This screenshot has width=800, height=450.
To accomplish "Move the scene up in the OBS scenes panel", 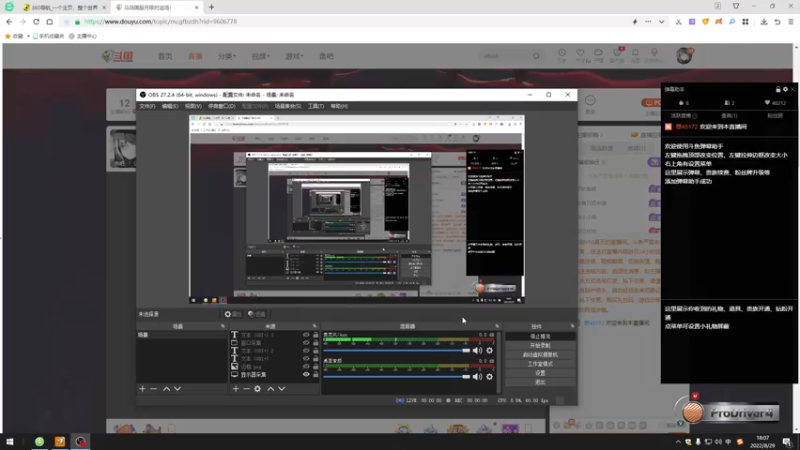I will (x=166, y=389).
